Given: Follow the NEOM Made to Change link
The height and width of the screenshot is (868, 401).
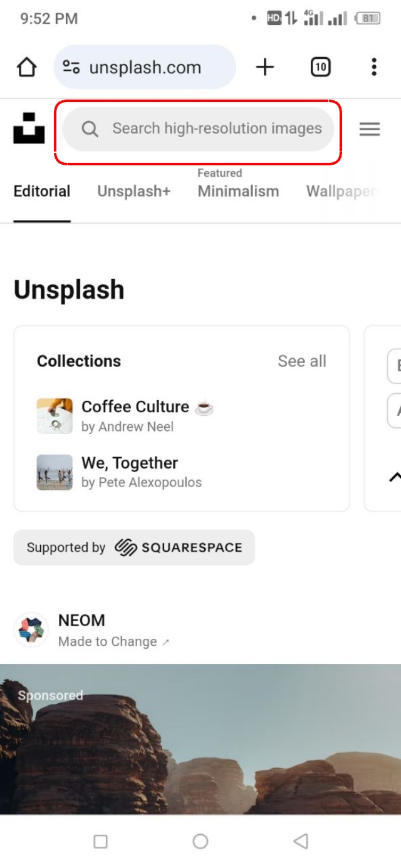Looking at the screenshot, I should 108,641.
